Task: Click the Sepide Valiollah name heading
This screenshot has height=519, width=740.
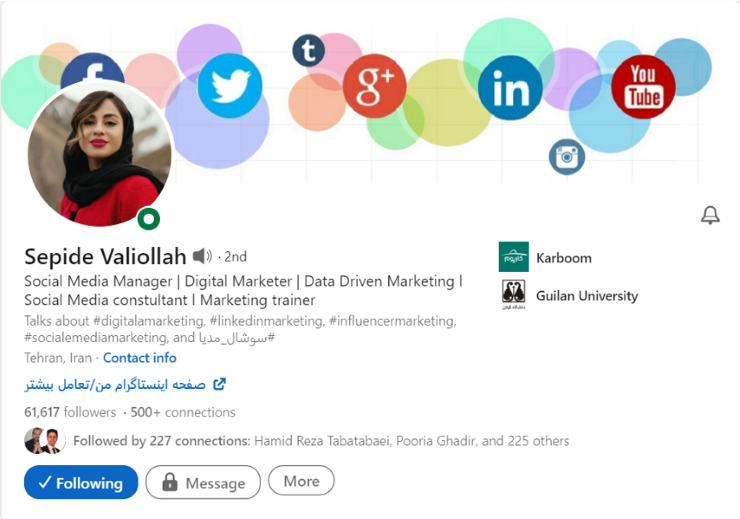Action: [x=105, y=256]
